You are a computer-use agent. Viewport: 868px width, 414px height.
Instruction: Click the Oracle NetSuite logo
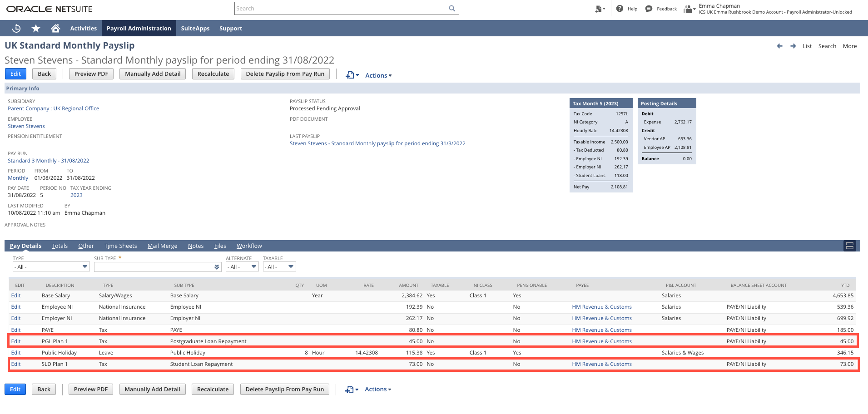click(x=48, y=8)
